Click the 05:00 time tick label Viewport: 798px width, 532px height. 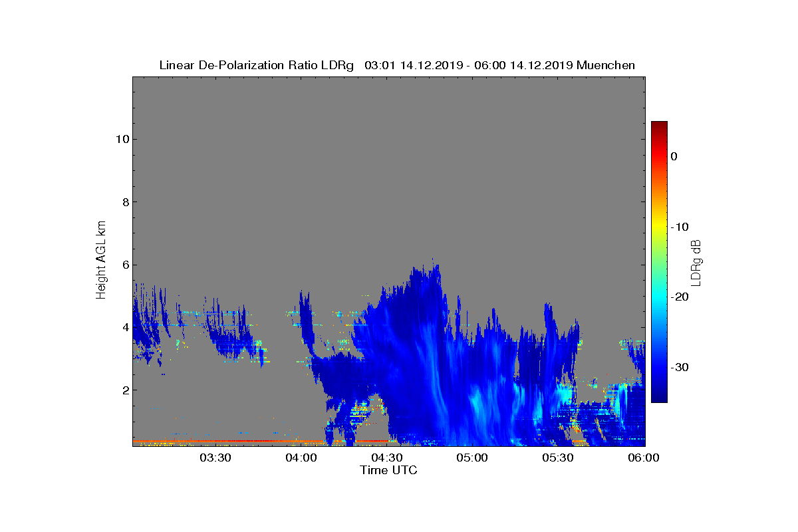coord(473,458)
